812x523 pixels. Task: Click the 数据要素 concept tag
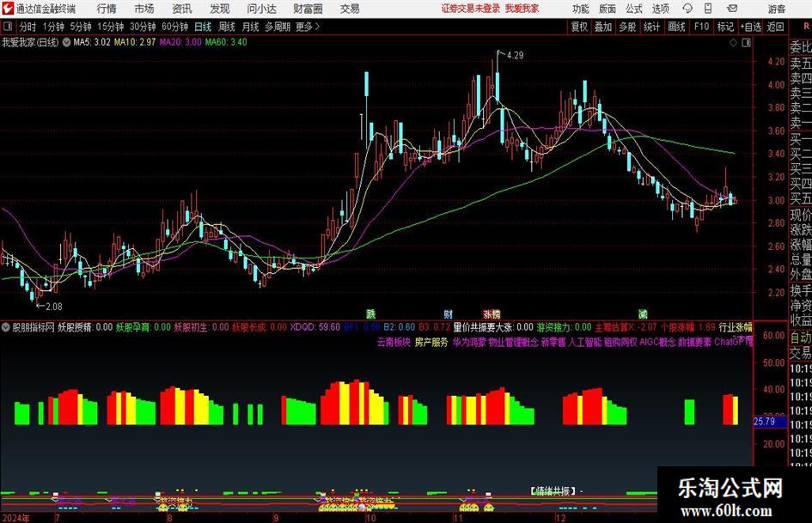coord(694,343)
